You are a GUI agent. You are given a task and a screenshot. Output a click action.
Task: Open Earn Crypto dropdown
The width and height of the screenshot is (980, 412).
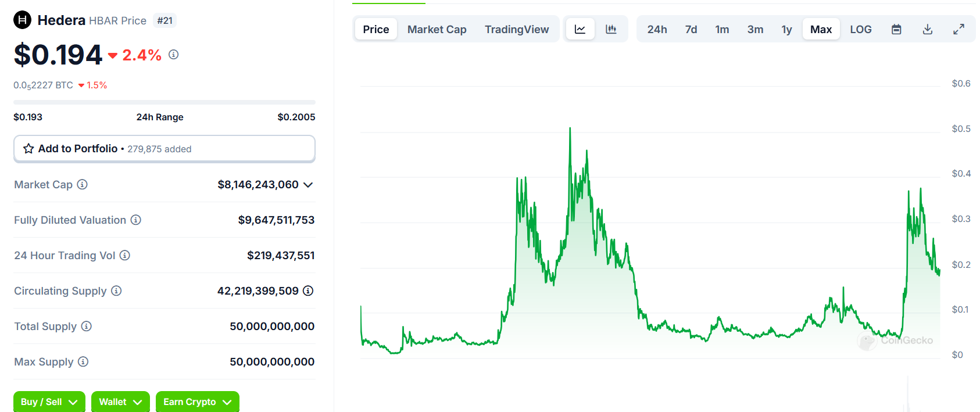click(x=198, y=402)
